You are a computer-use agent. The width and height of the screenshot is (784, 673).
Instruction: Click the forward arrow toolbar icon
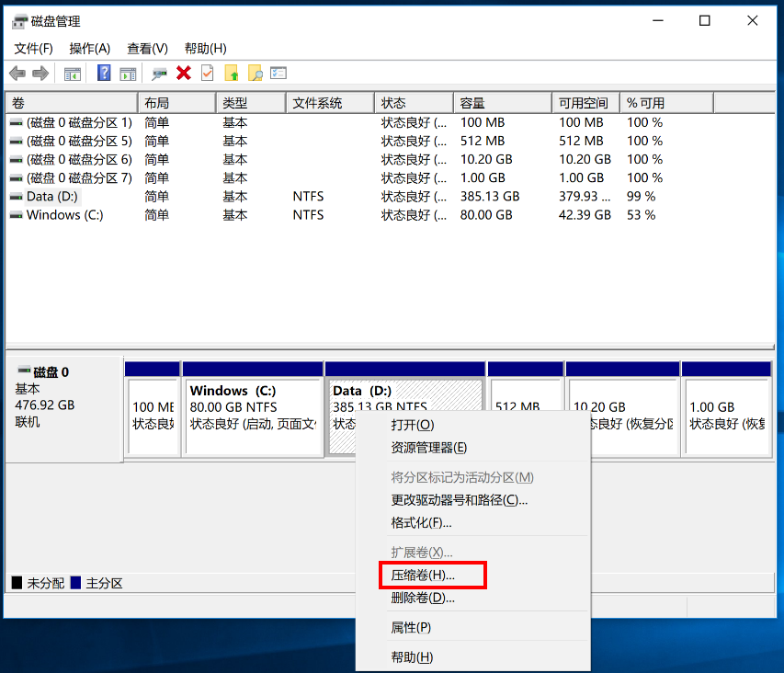click(40, 74)
